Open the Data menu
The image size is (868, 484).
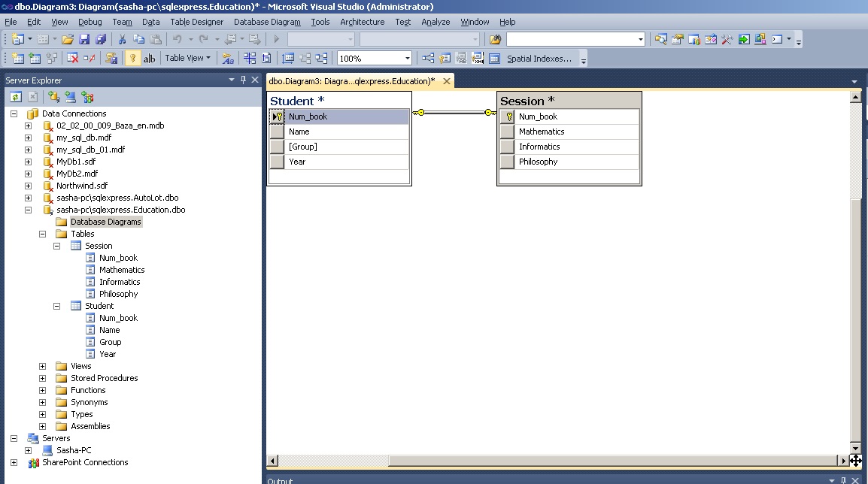click(x=150, y=22)
